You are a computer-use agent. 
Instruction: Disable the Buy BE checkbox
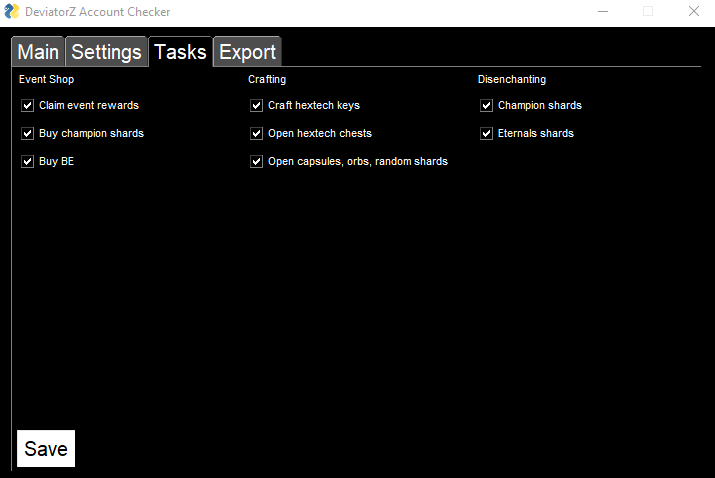(27, 161)
